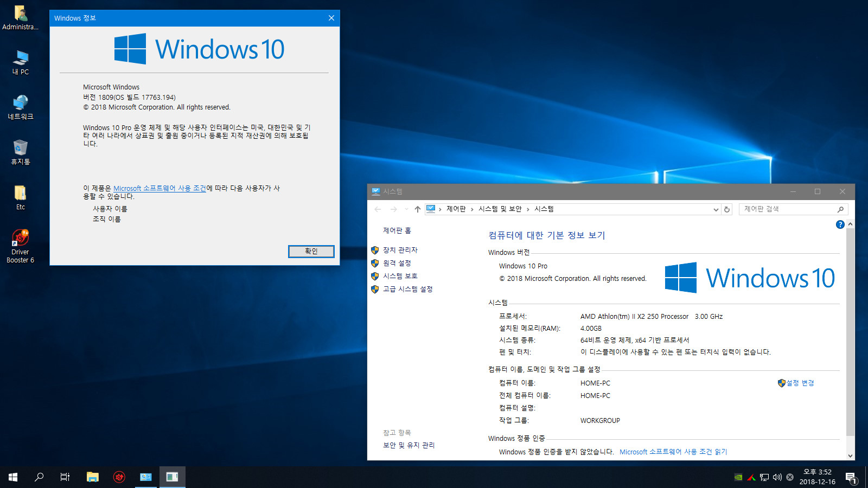Image resolution: width=868 pixels, height=488 pixels.
Task: Open 장치 관리자 link
Action: [x=400, y=250]
